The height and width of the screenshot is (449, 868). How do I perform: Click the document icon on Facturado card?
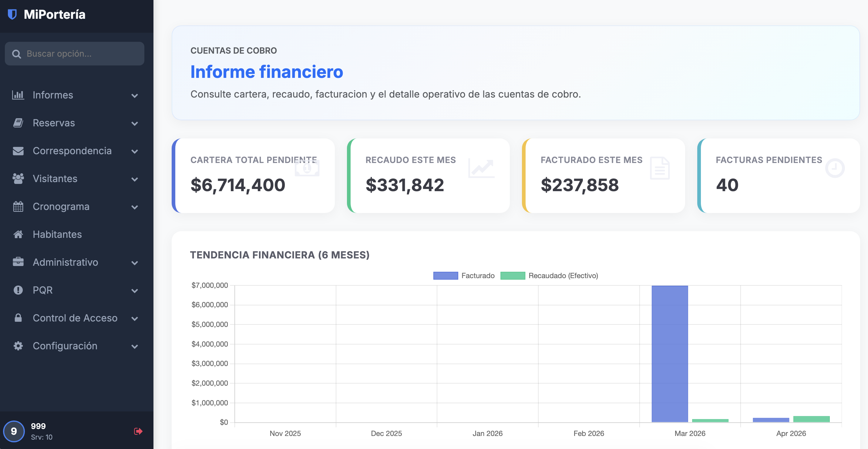tap(660, 168)
